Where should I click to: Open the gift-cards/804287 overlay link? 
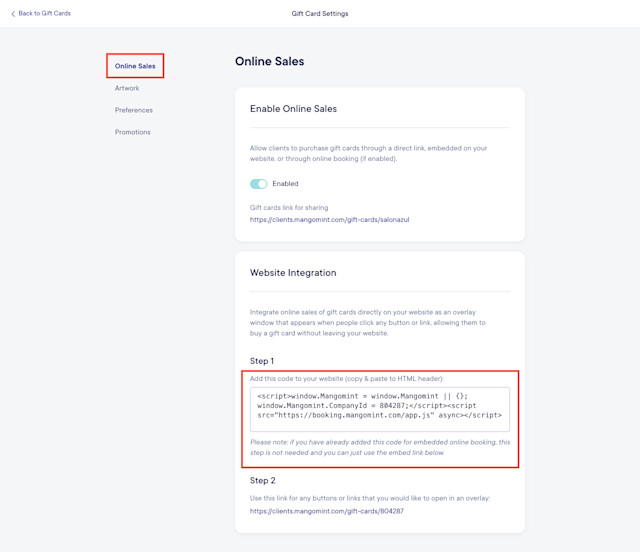coord(327,511)
